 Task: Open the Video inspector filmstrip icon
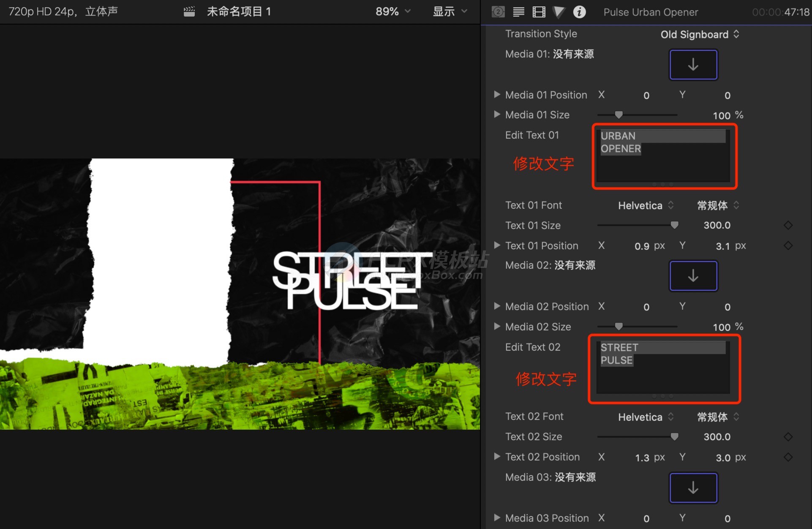(x=539, y=12)
